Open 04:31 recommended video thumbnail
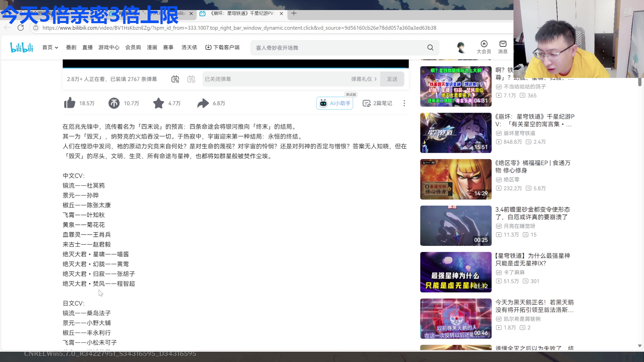This screenshot has width=644, height=362. coord(456,86)
